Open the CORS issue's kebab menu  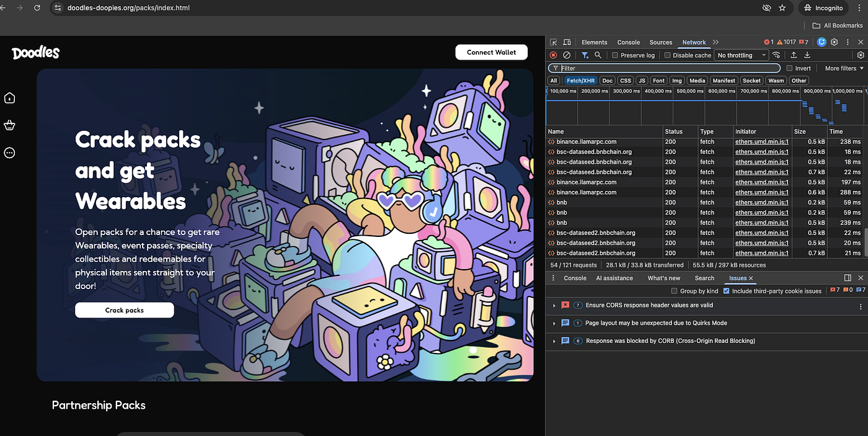coord(861,306)
